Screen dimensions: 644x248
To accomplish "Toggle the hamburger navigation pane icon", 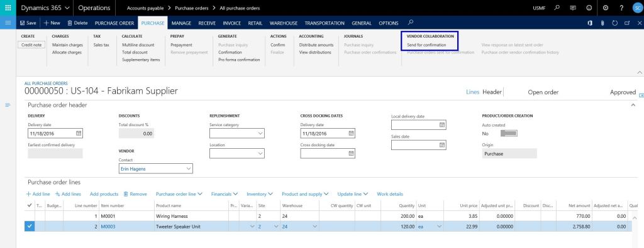I will point(8,23).
